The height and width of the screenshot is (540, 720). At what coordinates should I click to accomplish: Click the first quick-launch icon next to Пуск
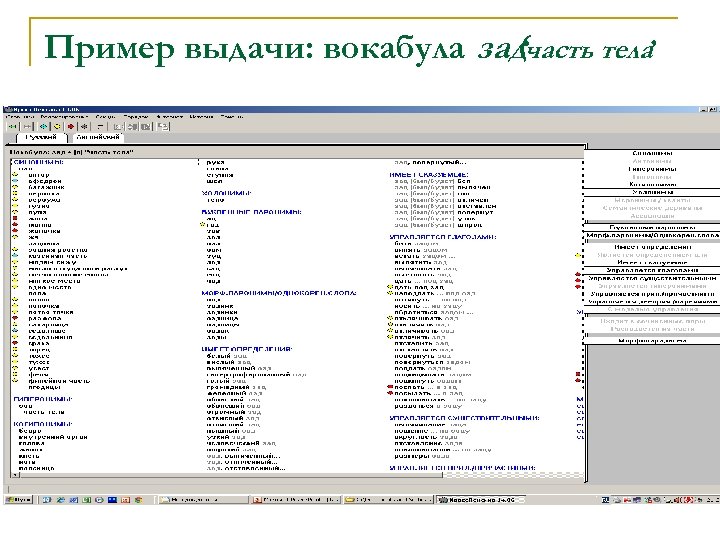click(46, 500)
